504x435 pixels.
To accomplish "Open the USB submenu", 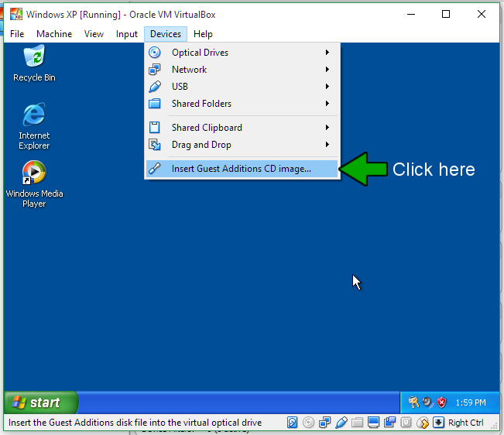I will coord(242,87).
